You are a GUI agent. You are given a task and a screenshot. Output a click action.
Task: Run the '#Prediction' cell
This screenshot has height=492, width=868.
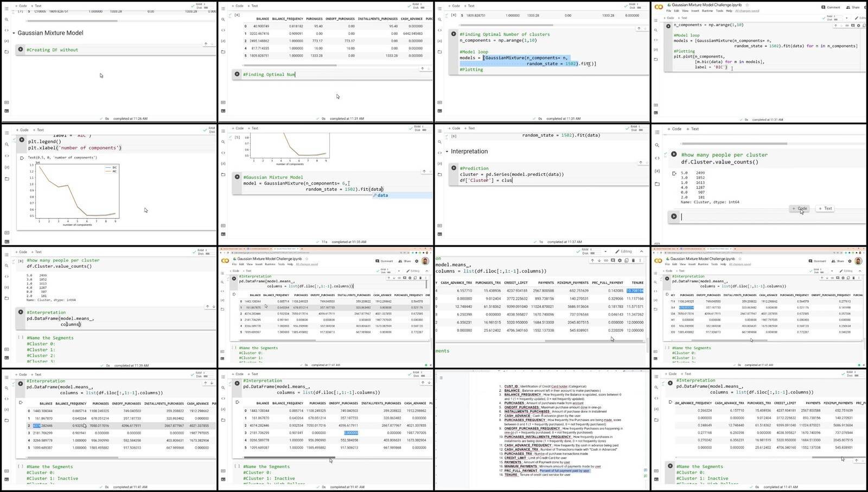click(x=454, y=168)
